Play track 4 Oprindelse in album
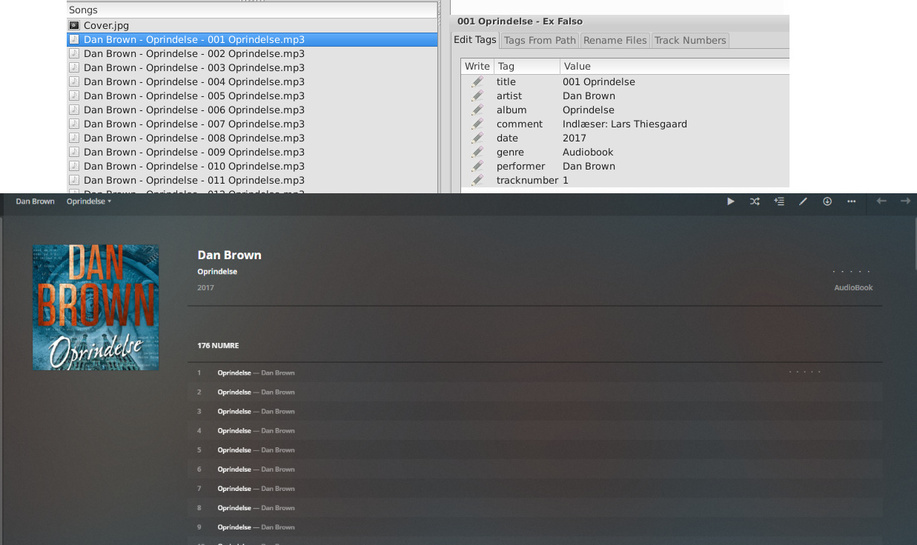Image resolution: width=917 pixels, height=545 pixels. click(x=535, y=430)
